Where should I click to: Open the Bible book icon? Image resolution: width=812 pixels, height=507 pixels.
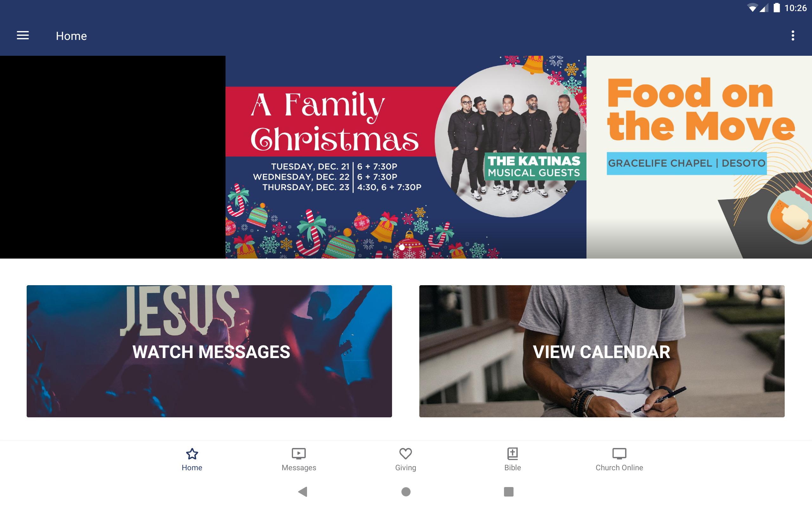click(x=512, y=454)
